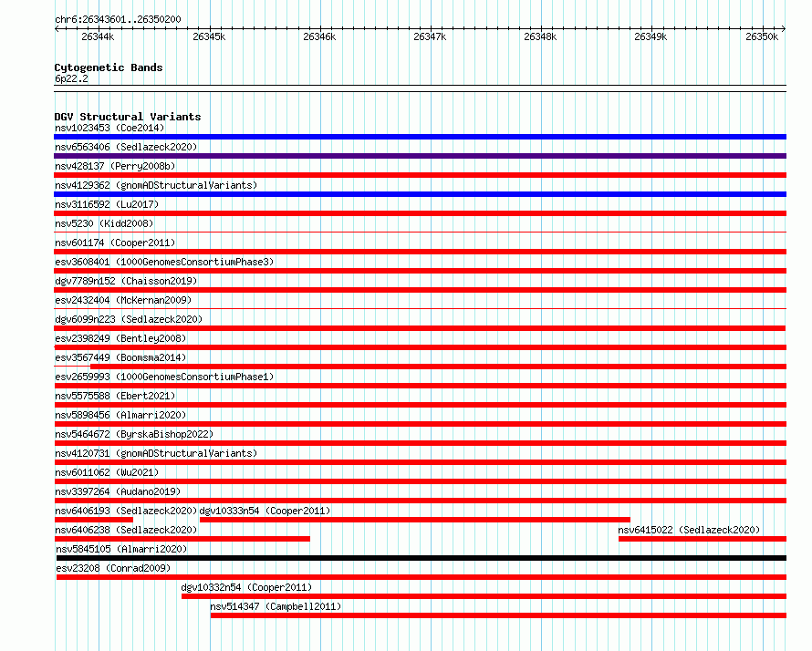Viewport: 812px width, 651px height.
Task: Click nsv6406238 (Sedlazeck2020) label
Action: [x=126, y=530]
